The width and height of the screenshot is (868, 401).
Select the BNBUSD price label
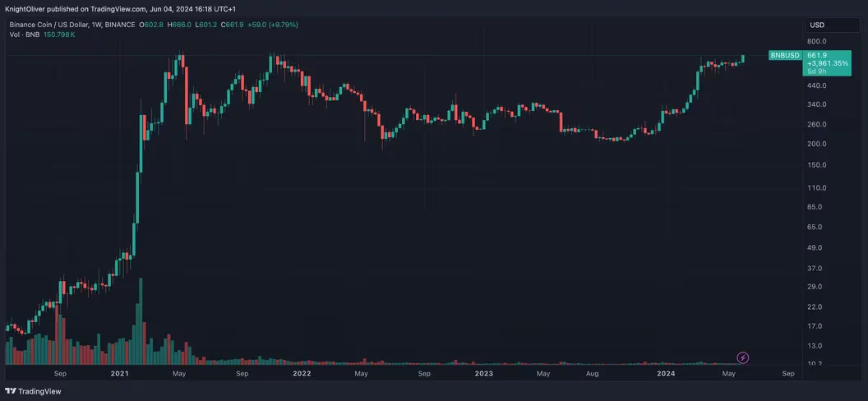click(x=785, y=55)
